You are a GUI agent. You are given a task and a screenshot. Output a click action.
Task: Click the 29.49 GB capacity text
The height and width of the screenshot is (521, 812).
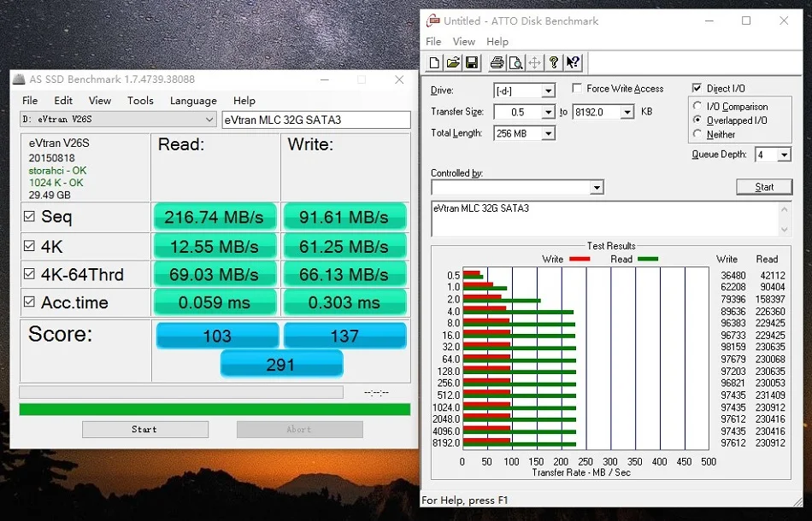tap(50, 195)
